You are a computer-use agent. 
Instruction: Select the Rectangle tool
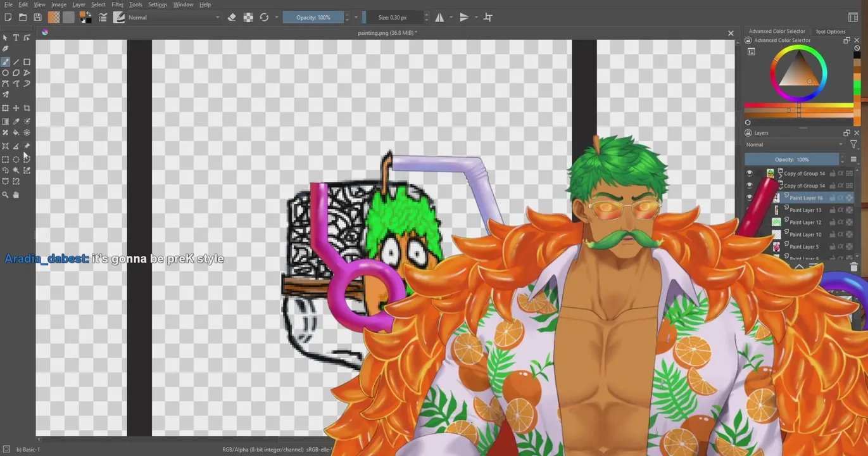click(x=27, y=62)
